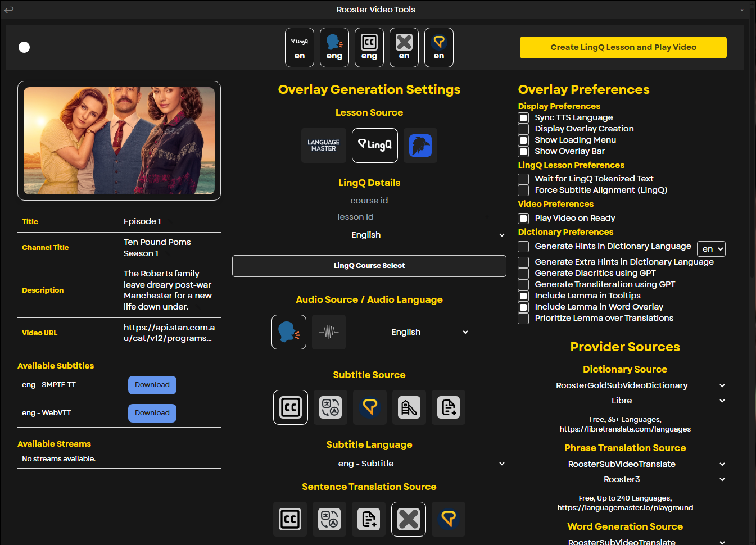
Task: Open Subtitle Language 'eng - Subtitle' dropdown
Action: pos(369,464)
